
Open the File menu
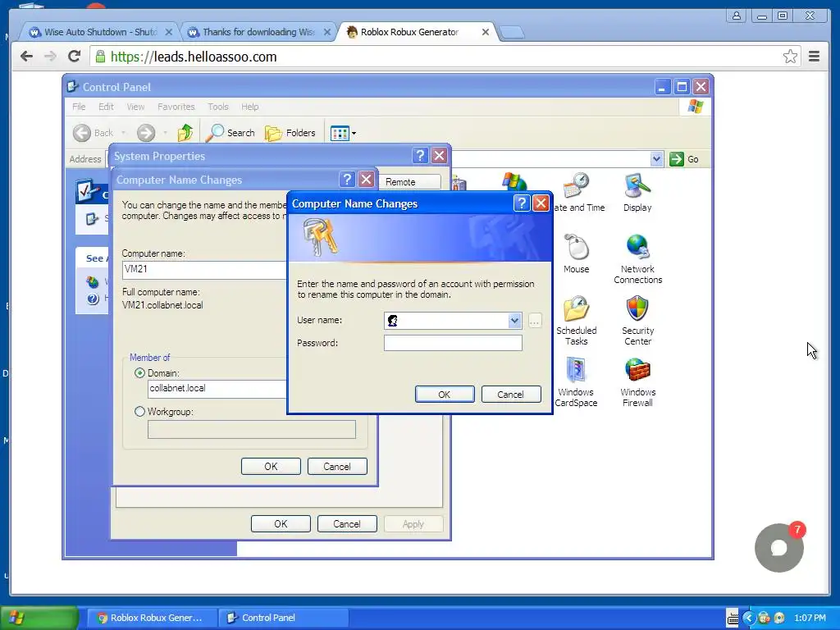point(79,107)
